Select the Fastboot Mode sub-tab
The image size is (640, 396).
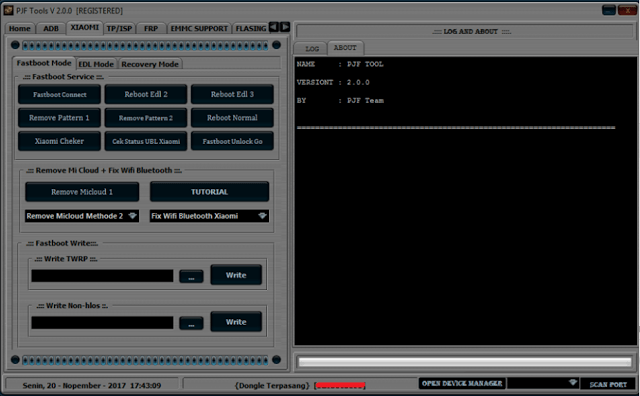point(44,63)
